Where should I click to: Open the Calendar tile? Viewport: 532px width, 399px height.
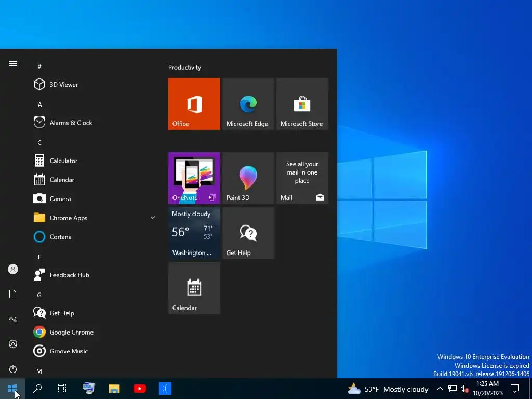[194, 288]
